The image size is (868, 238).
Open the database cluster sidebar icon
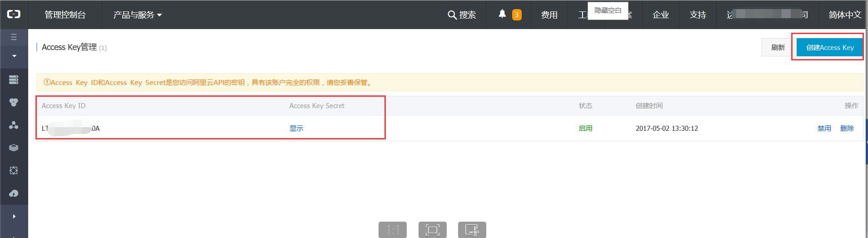pyautogui.click(x=14, y=103)
